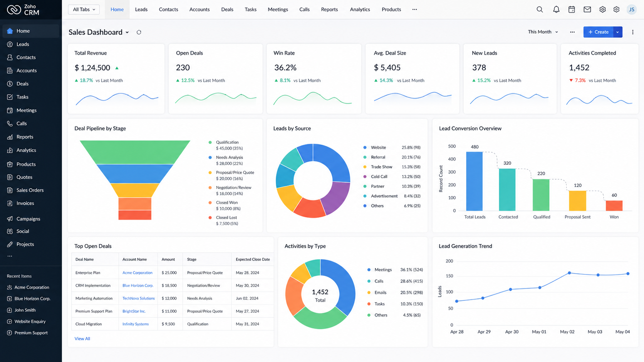Open Quotes in the sidebar
Screen dimensions: 644x362
pos(31,177)
